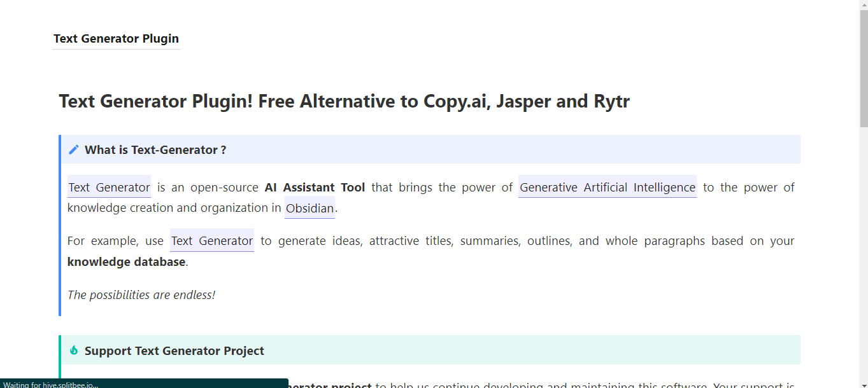Open the first Text Generator link in the paragraph
The image size is (868, 388).
109,187
